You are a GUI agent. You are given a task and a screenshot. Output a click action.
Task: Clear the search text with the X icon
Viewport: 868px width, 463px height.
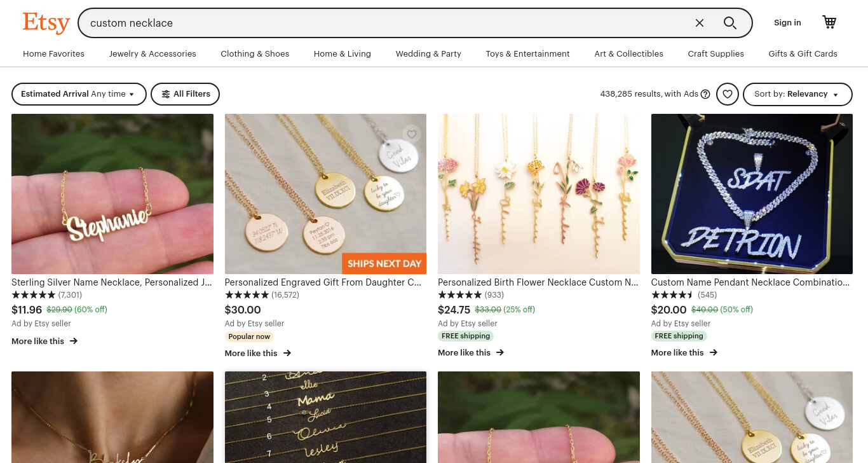pos(700,23)
